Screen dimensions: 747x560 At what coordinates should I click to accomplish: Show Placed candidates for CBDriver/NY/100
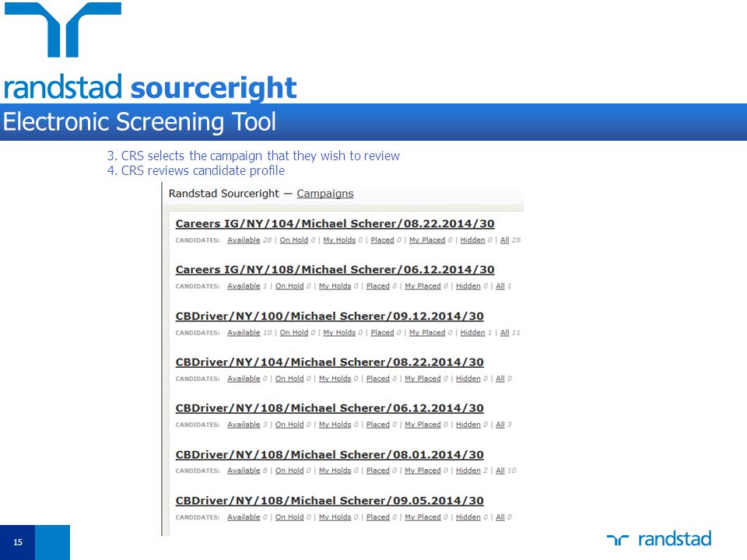[x=383, y=333]
